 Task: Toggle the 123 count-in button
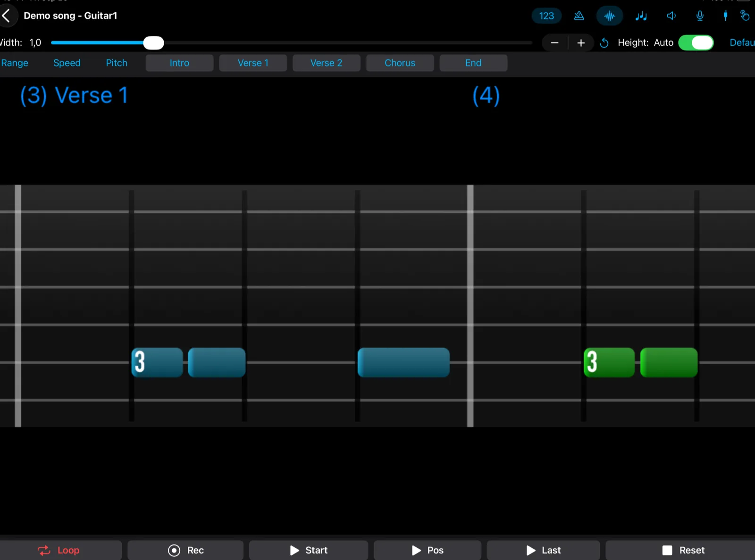pos(546,16)
